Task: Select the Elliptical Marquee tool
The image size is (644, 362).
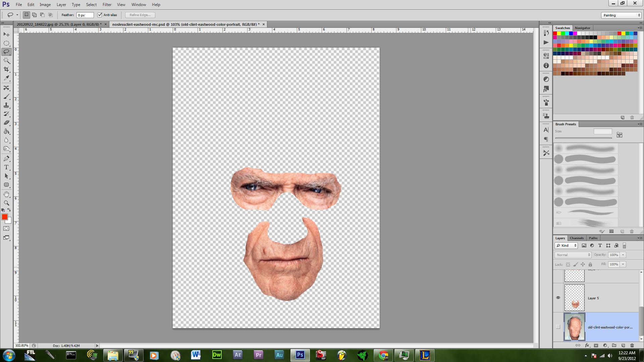Action: [x=6, y=43]
